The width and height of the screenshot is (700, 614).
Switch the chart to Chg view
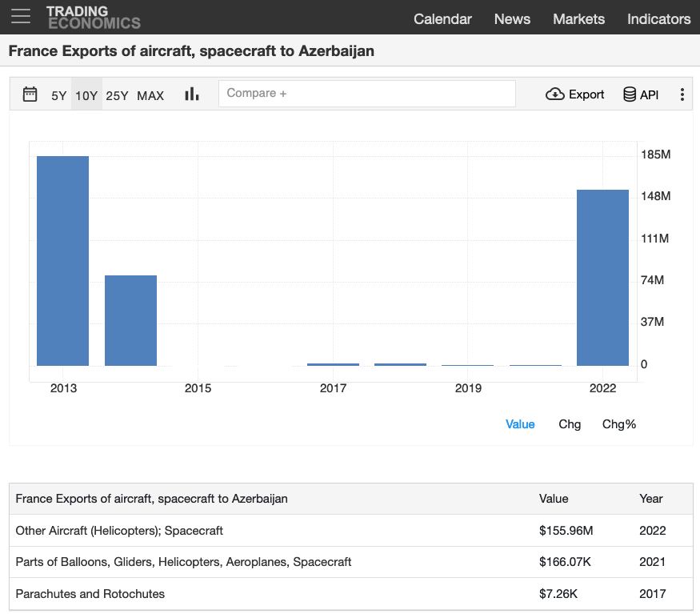tap(570, 424)
